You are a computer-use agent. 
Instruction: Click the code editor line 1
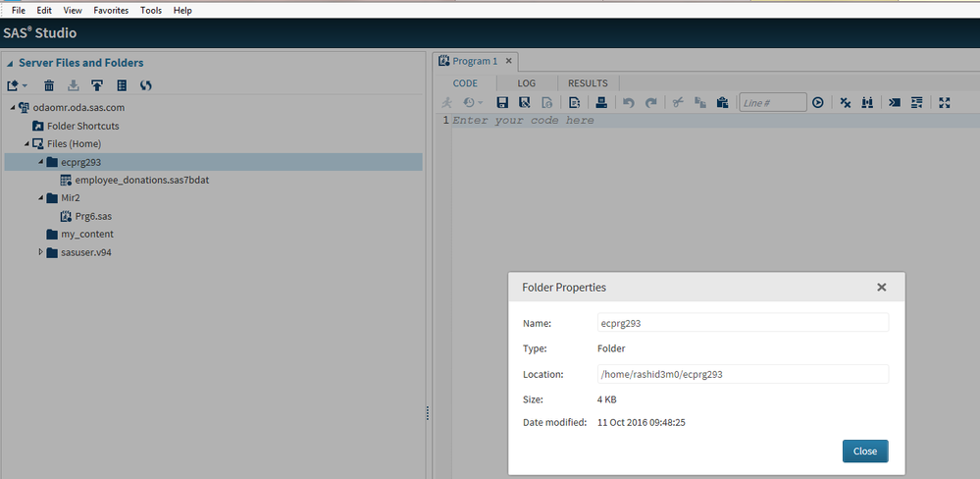tap(715, 120)
